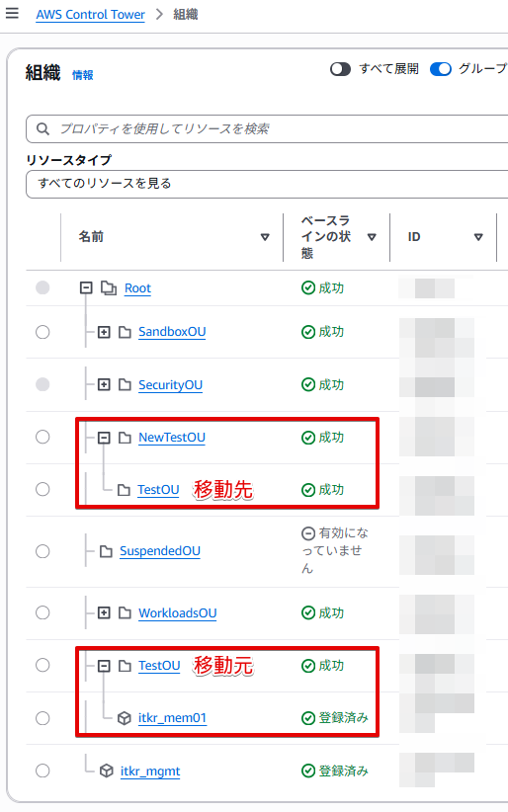Sort by the ID column arrow
The width and height of the screenshot is (508, 812).
pyautogui.click(x=478, y=237)
